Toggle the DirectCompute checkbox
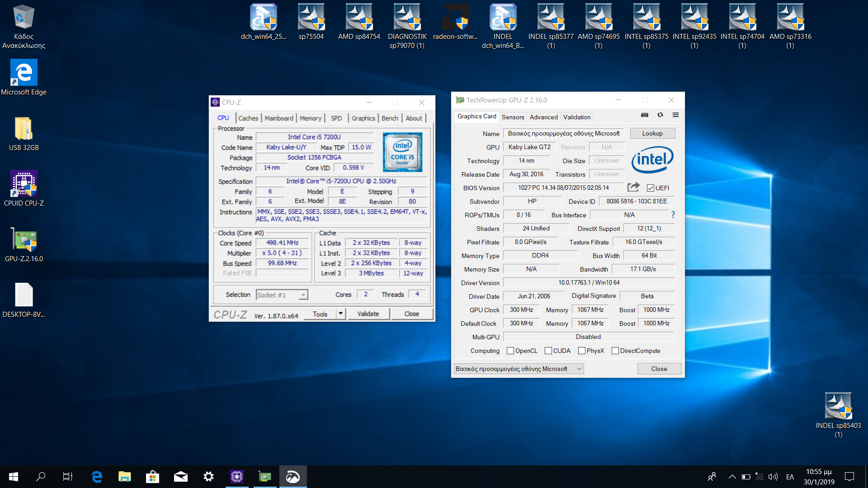This screenshot has height=488, width=868. pyautogui.click(x=615, y=351)
